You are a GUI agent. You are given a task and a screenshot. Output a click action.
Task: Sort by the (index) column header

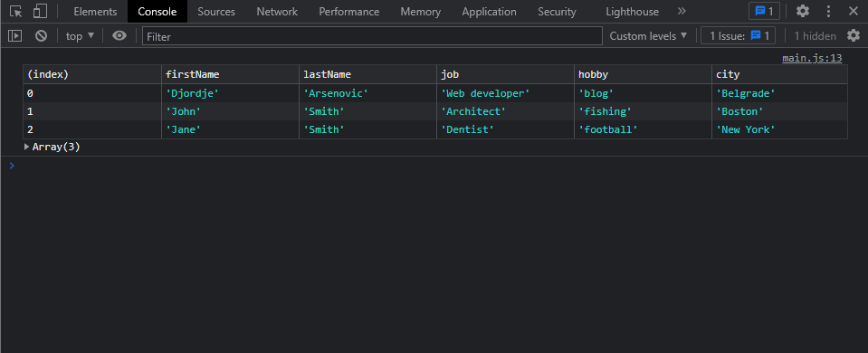[92, 74]
